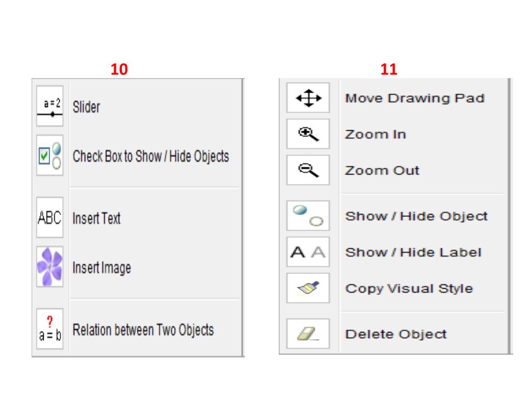The height and width of the screenshot is (399, 532).
Task: Select the purple flower Insert Image icon
Action: [x=50, y=267]
